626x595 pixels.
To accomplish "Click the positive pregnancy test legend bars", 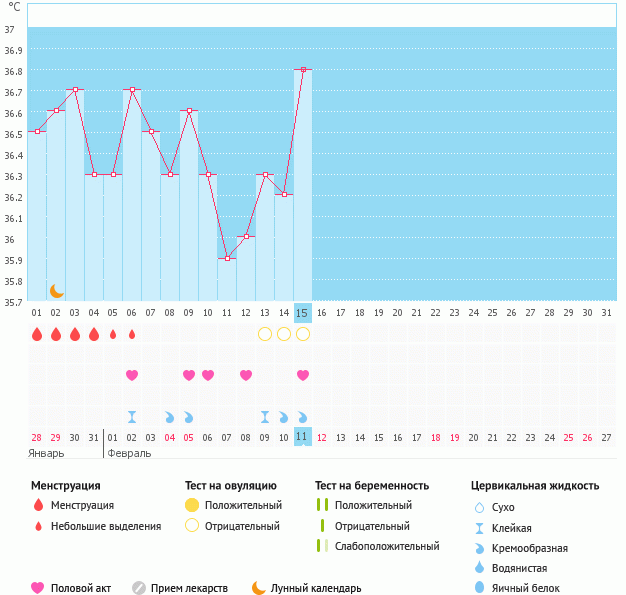I will tap(323, 505).
